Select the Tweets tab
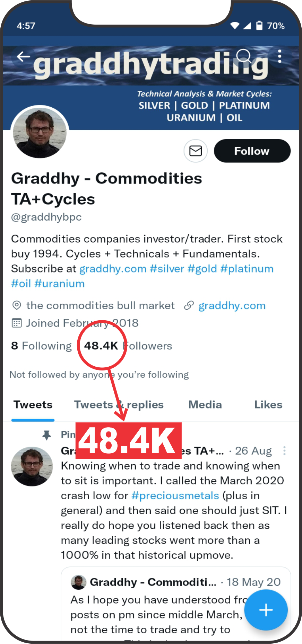Screen dimensions: 302x644 33,405
